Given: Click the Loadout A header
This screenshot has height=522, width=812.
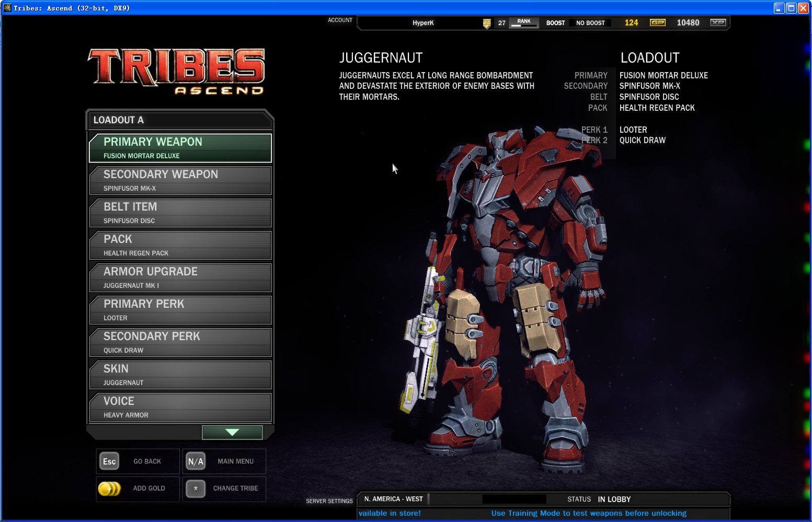Looking at the screenshot, I should (x=179, y=120).
